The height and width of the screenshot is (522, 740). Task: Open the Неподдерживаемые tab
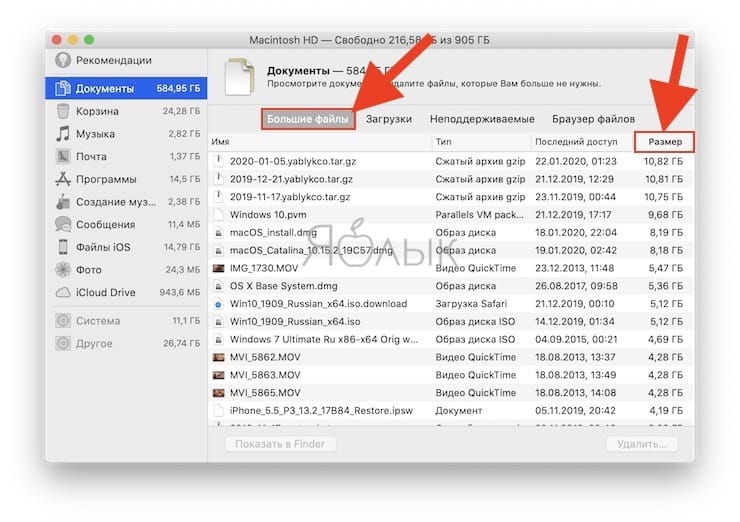pyautogui.click(x=482, y=119)
